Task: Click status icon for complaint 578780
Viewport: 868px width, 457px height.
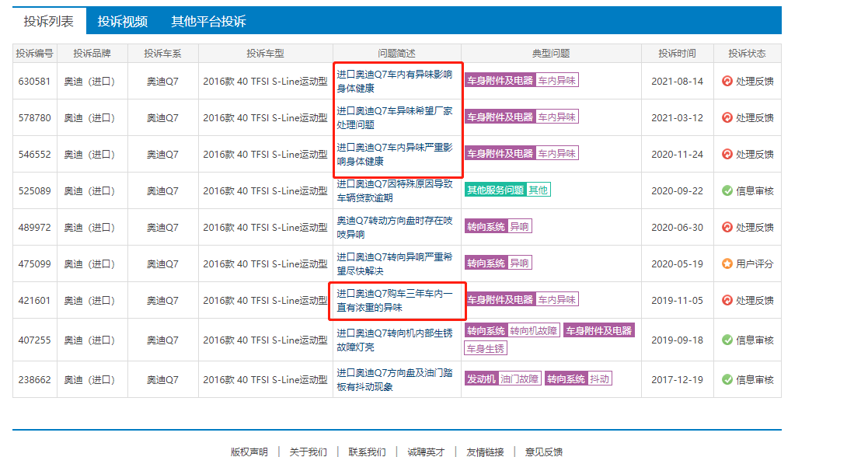Action: pos(727,117)
